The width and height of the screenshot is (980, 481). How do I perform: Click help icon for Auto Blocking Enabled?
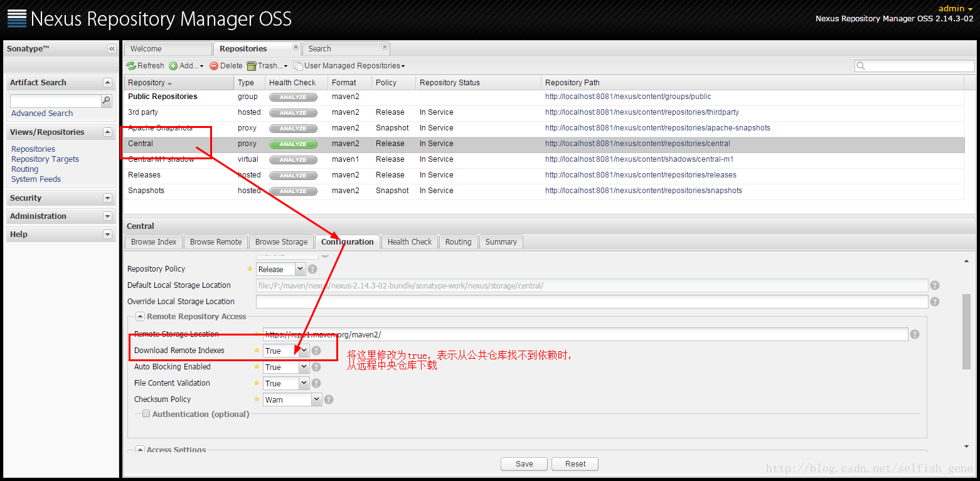(x=316, y=367)
